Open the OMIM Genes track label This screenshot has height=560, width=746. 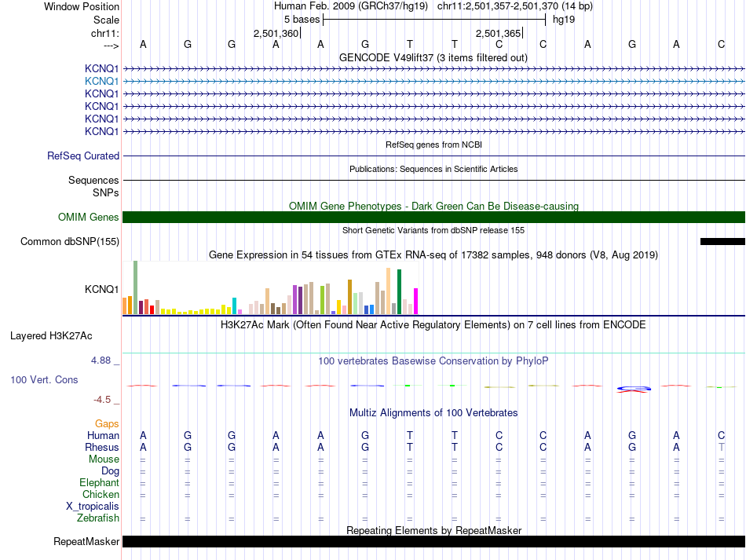click(88, 218)
